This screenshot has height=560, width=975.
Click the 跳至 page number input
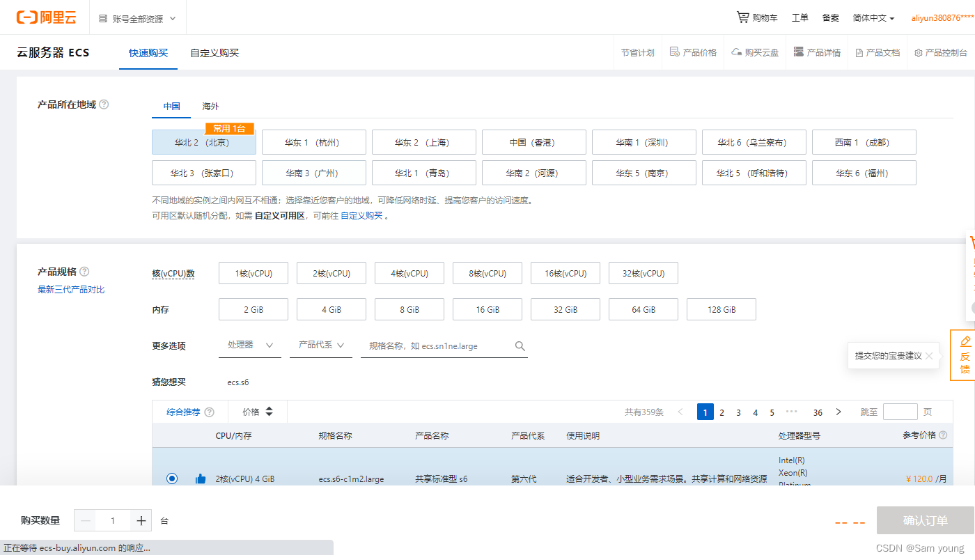(x=900, y=412)
